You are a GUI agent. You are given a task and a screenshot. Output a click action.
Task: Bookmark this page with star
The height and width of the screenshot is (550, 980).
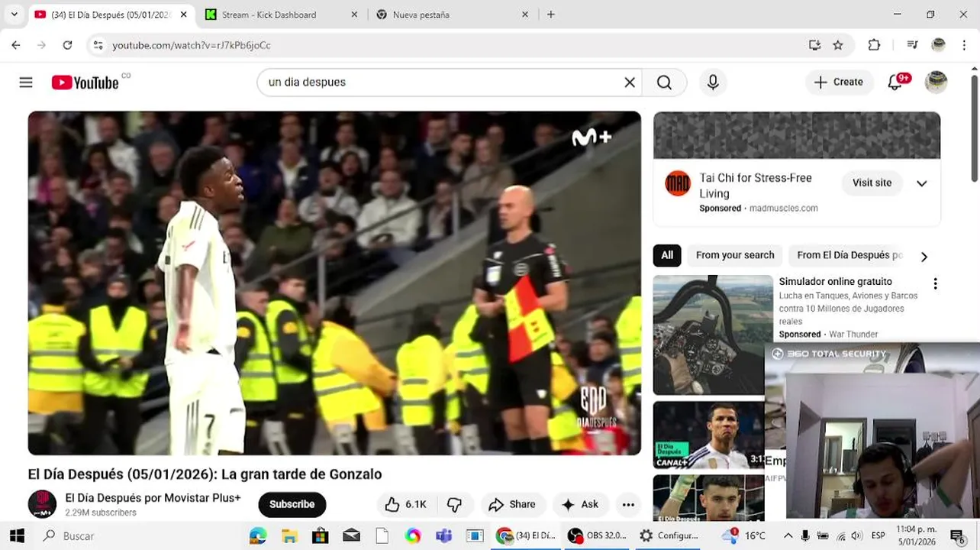tap(838, 45)
